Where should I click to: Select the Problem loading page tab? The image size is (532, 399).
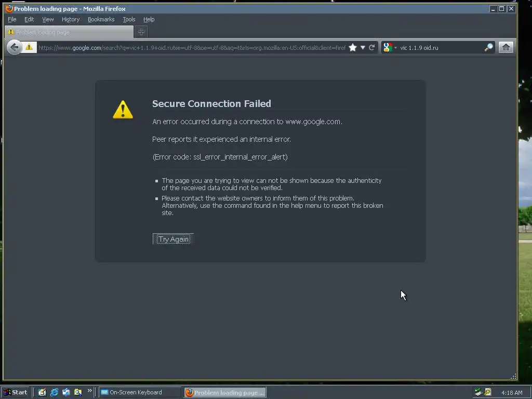coord(69,32)
